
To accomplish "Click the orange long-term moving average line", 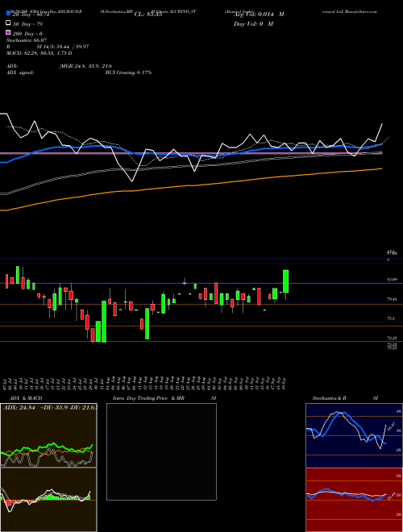I will 191,185.
